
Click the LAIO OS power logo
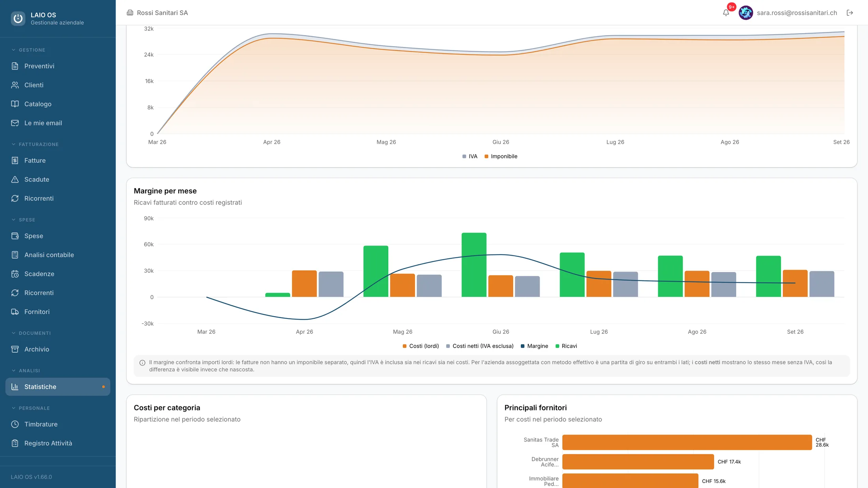18,18
